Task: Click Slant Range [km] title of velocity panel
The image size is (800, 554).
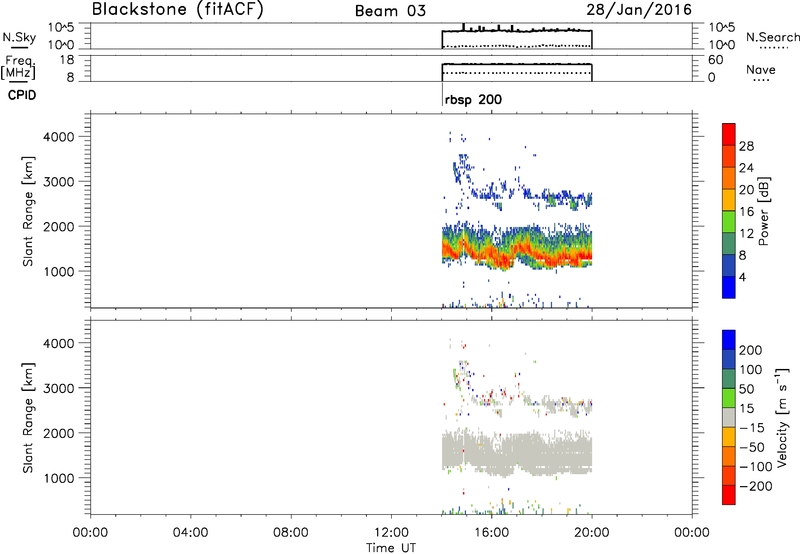Action: (28, 418)
